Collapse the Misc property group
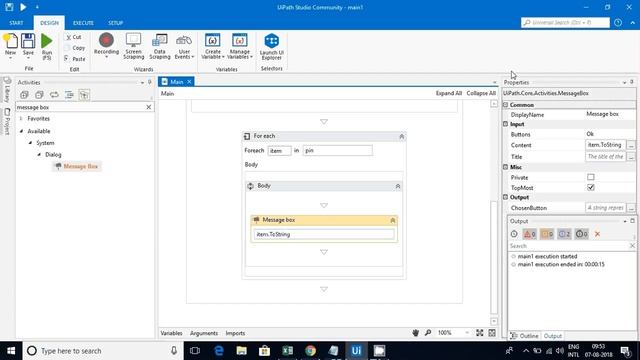This screenshot has height=360, width=640. coord(505,167)
